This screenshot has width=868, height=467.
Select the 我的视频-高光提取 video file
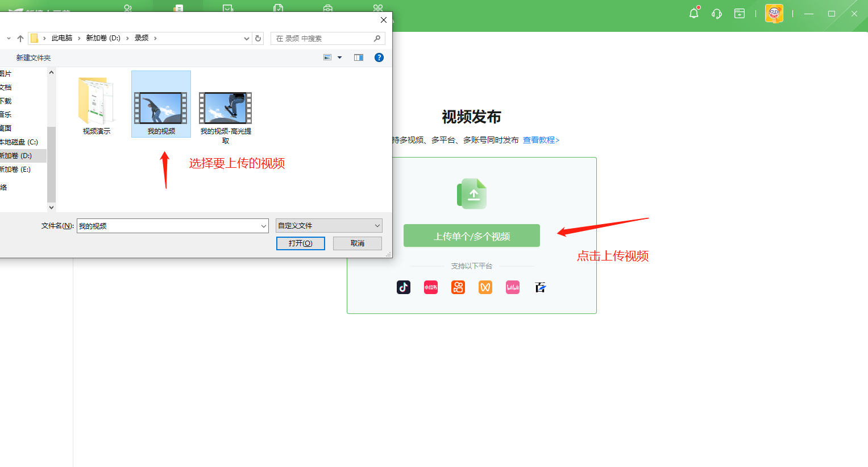point(226,117)
